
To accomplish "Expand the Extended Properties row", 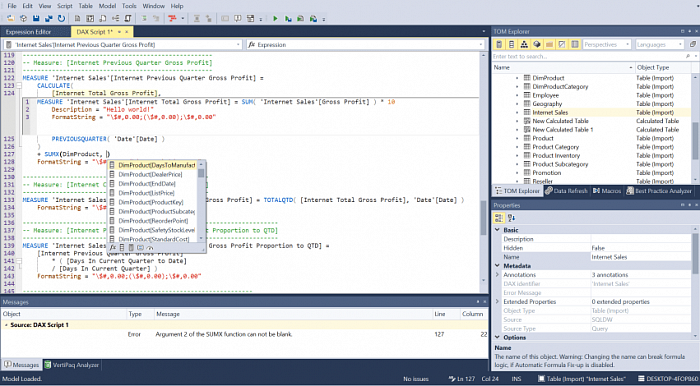I will pyautogui.click(x=497, y=302).
